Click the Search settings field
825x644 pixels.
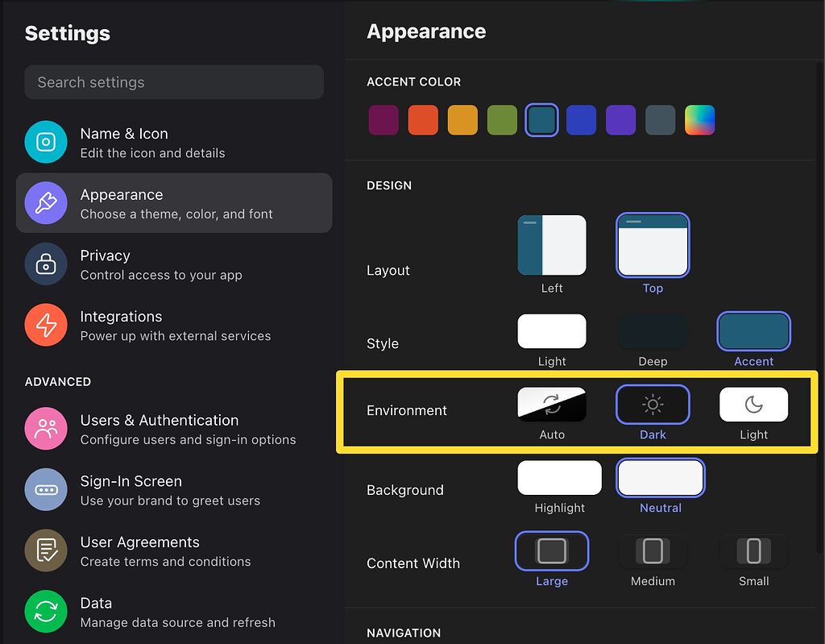point(174,81)
